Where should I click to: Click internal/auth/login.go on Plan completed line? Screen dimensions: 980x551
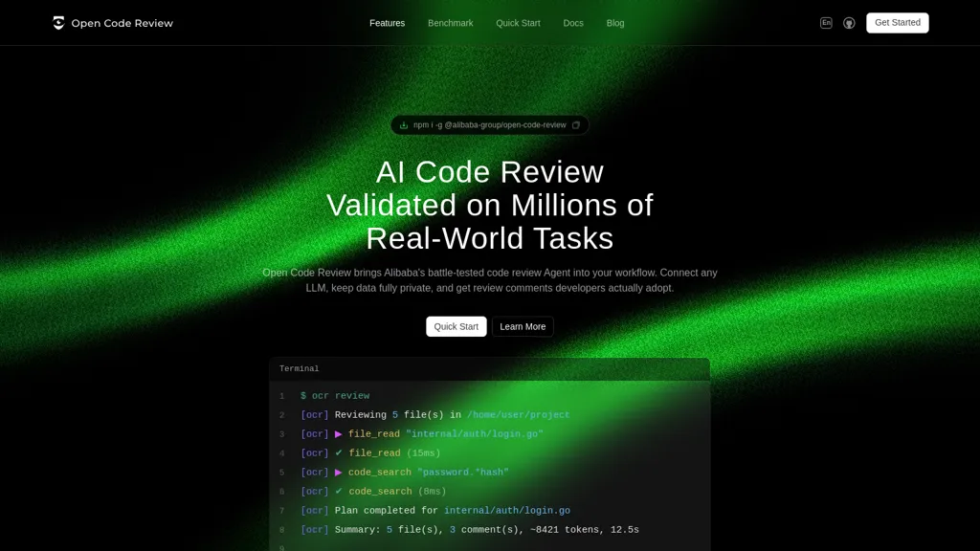[507, 511]
